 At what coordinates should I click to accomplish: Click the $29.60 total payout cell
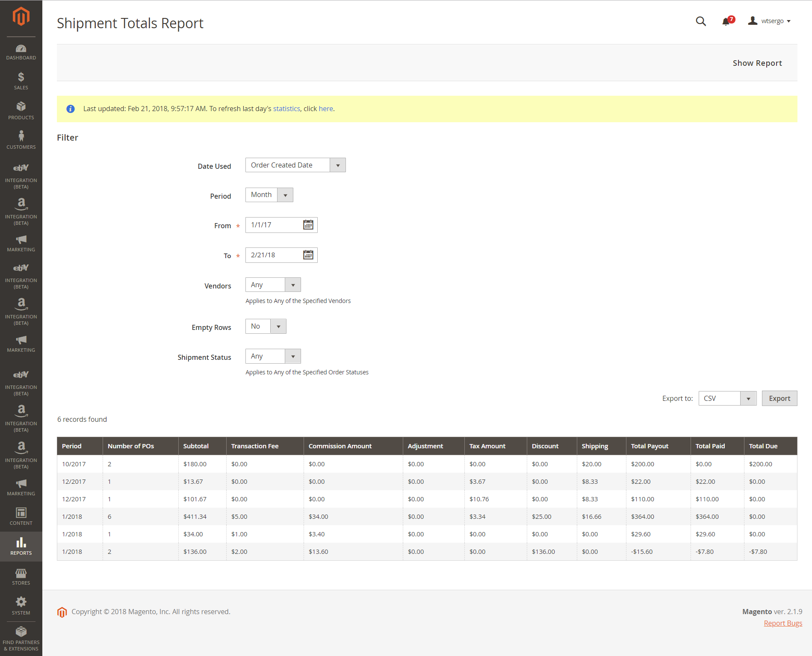click(x=658, y=534)
